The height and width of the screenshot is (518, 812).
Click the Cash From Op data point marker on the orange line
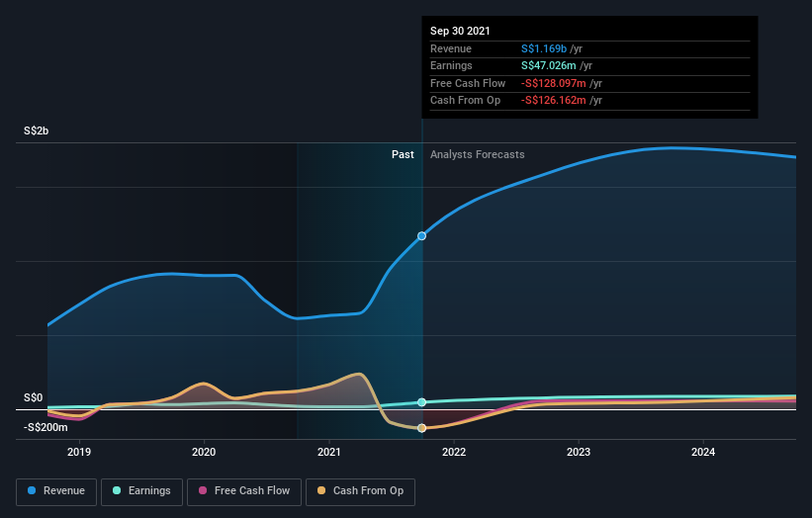pyautogui.click(x=422, y=428)
